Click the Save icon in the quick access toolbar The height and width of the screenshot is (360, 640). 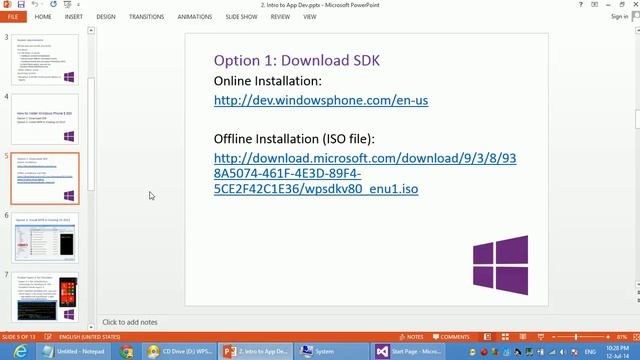point(21,4)
